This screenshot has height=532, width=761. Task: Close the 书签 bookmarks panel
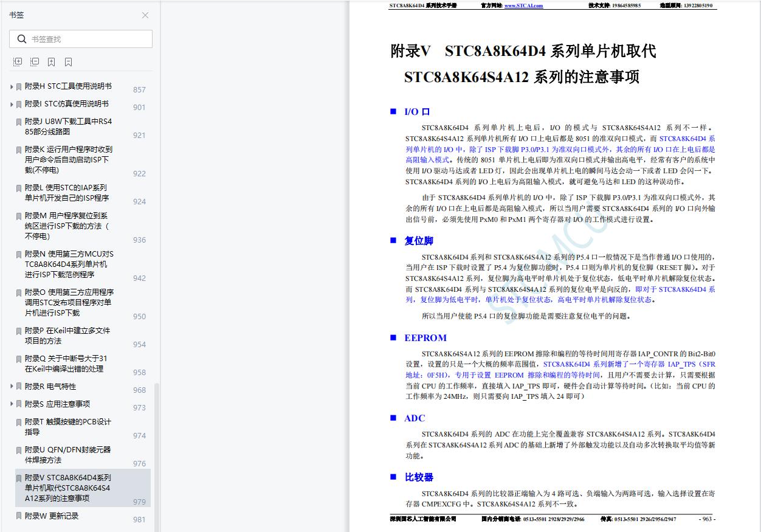pyautogui.click(x=145, y=15)
